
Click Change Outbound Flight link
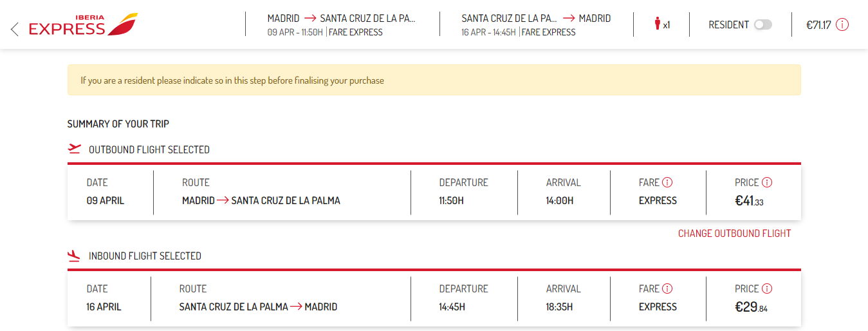tap(734, 233)
